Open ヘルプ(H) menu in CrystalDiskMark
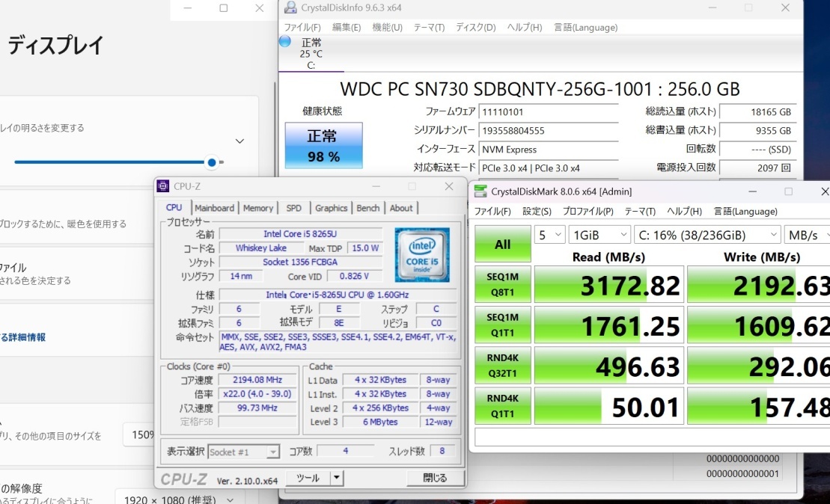Image resolution: width=830 pixels, height=504 pixels. tap(684, 212)
